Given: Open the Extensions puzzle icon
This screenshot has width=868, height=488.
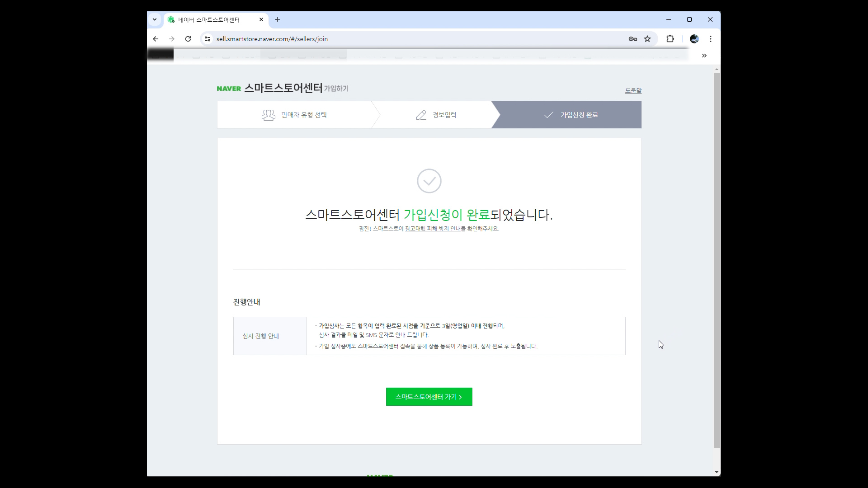Looking at the screenshot, I should click(x=670, y=39).
